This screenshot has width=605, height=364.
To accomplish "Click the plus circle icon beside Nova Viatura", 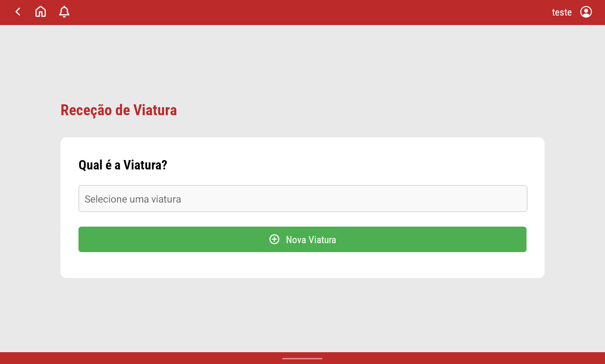I will click(275, 239).
